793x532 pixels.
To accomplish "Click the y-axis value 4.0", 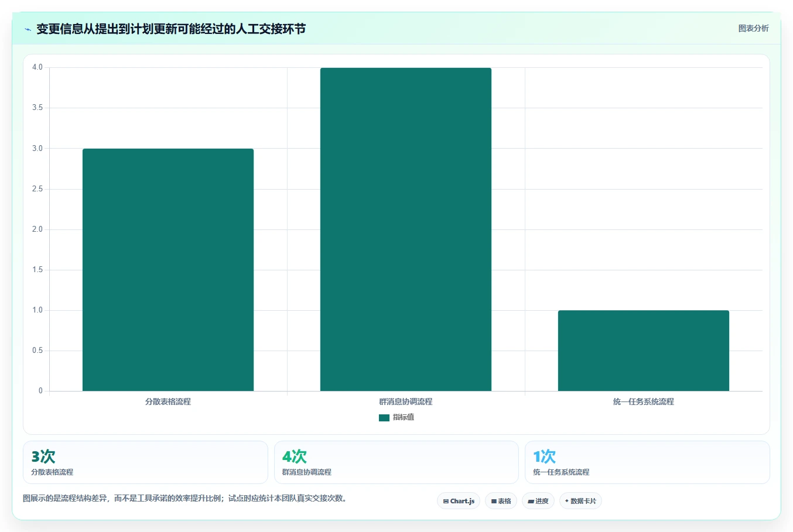I will click(37, 67).
